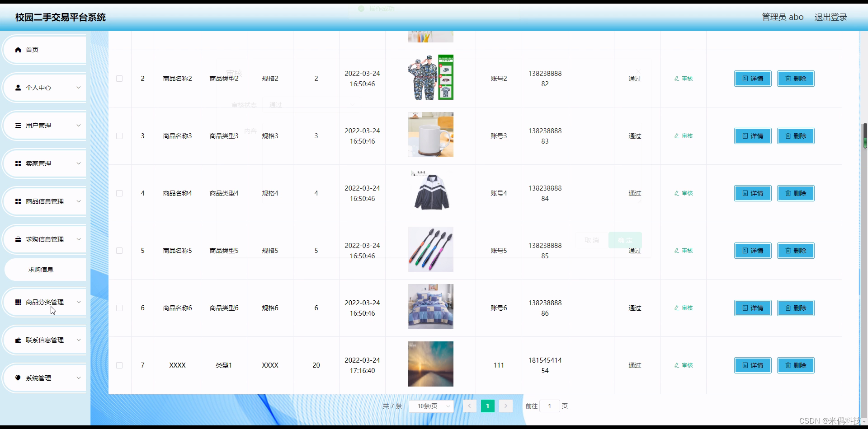Select the checkbox beside 商品名称6
The image size is (868, 429).
tap(119, 308)
